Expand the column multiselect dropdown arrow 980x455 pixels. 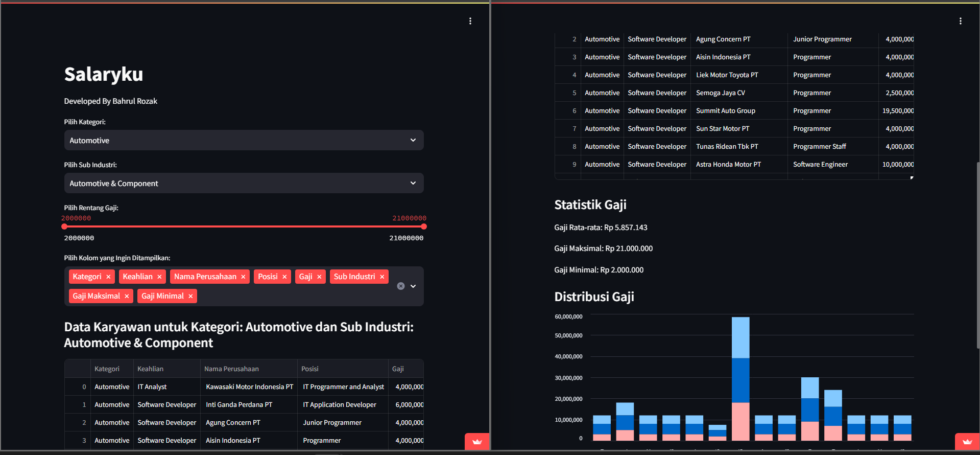pos(413,286)
